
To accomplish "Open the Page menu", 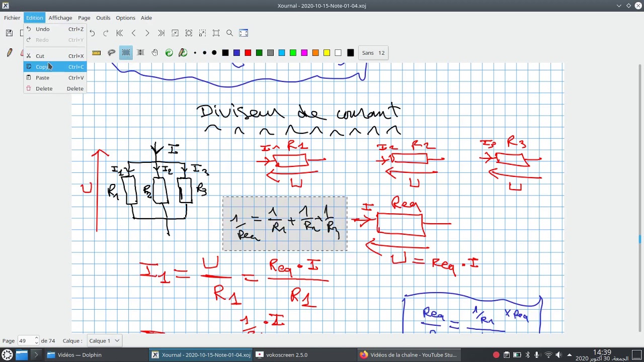I will [84, 18].
